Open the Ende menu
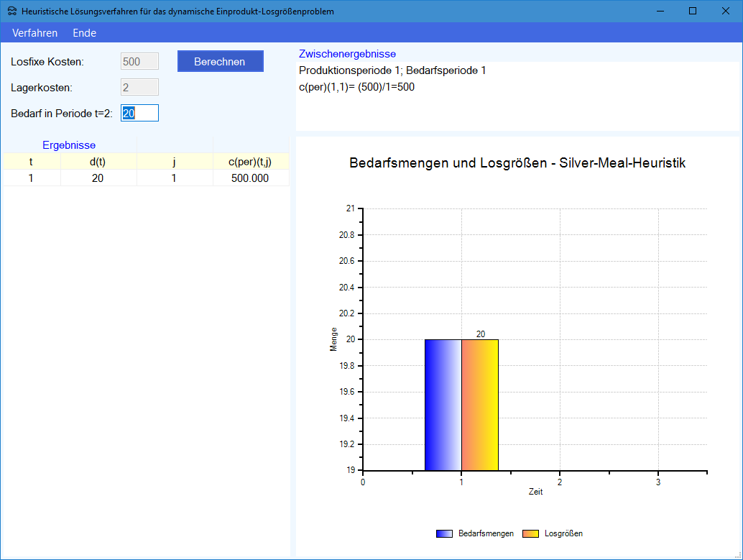 pos(84,33)
